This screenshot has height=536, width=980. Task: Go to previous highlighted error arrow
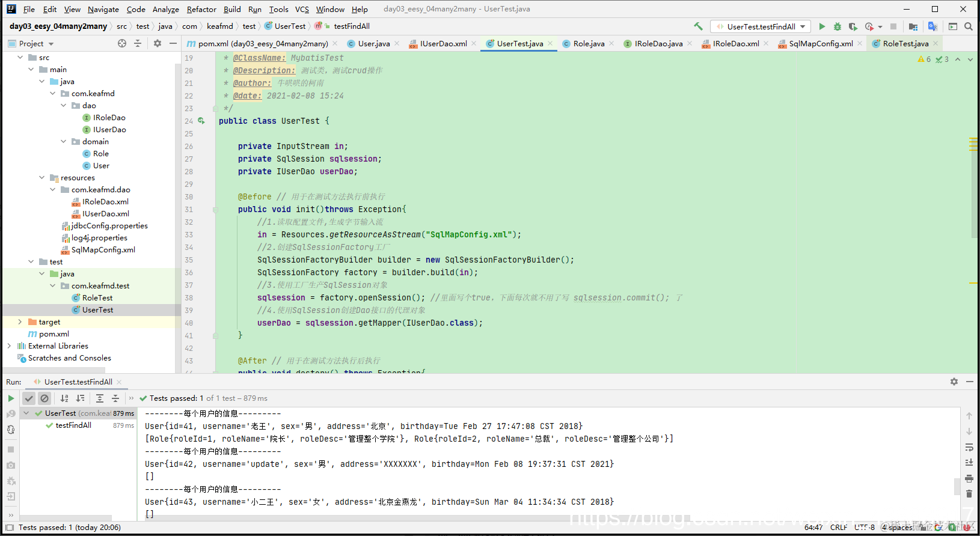pyautogui.click(x=958, y=59)
